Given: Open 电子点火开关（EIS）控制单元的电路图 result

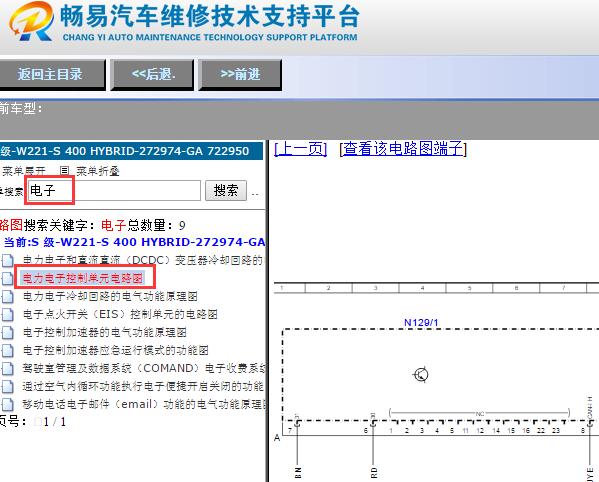Looking at the screenshot, I should pyautogui.click(x=120, y=314).
